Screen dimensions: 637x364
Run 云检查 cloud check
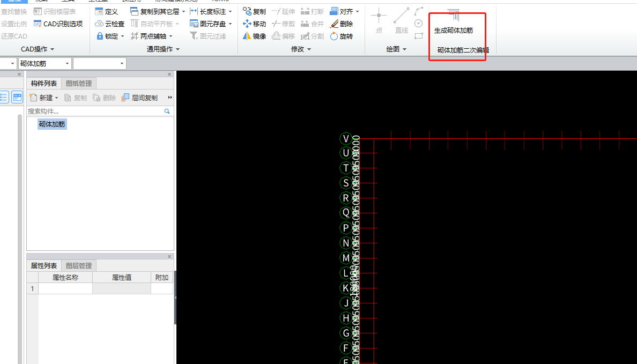coord(110,24)
